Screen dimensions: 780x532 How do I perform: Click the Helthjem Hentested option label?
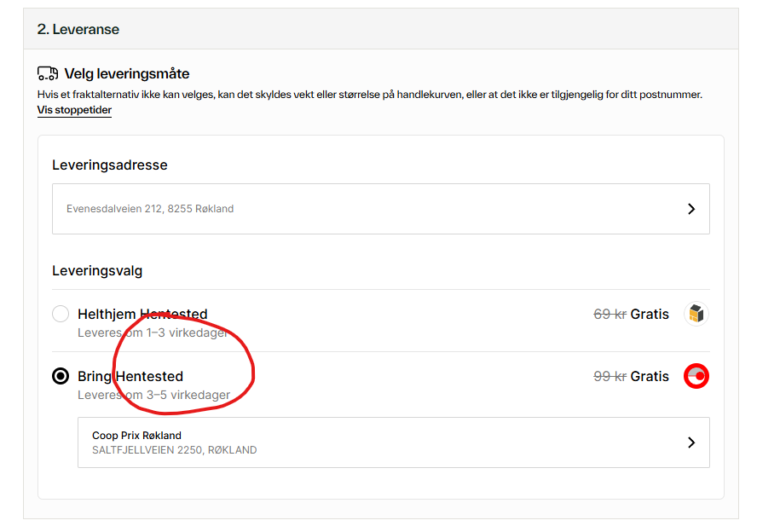click(142, 314)
